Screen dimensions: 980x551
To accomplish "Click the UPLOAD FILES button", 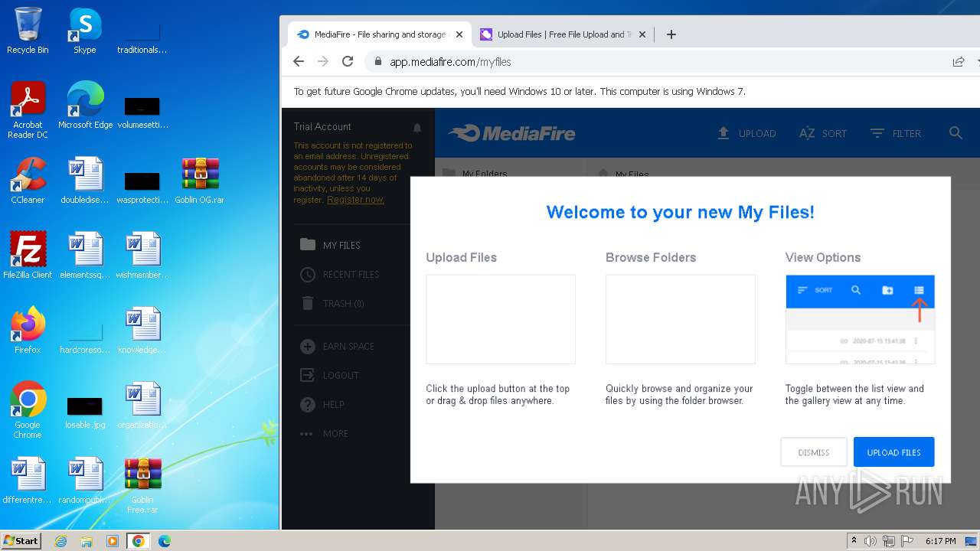I will (893, 452).
